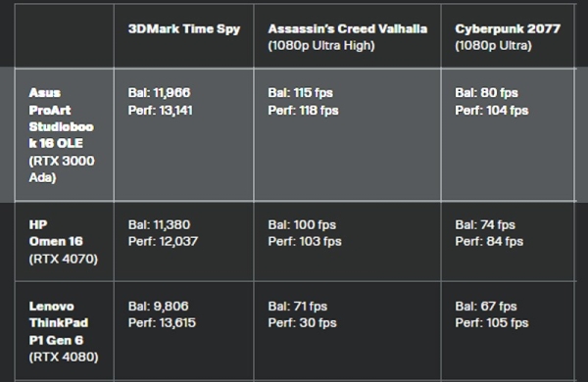Click the HP Omen Bal: 100 fps value
Image resolution: width=588 pixels, height=382 pixels.
coord(302,224)
